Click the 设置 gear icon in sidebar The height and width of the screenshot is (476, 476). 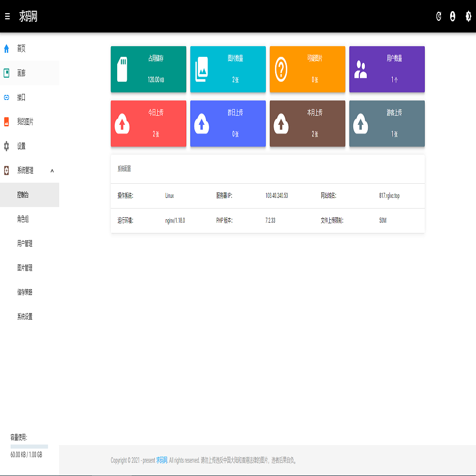(7, 146)
